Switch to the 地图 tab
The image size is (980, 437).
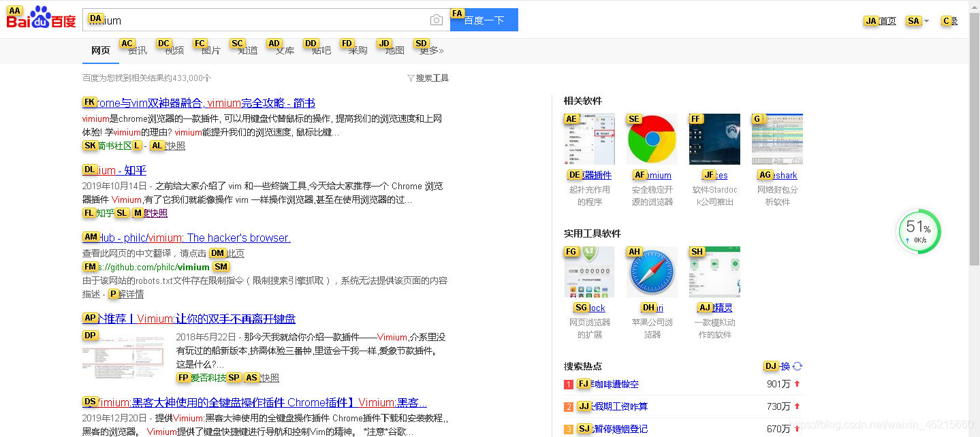(394, 50)
